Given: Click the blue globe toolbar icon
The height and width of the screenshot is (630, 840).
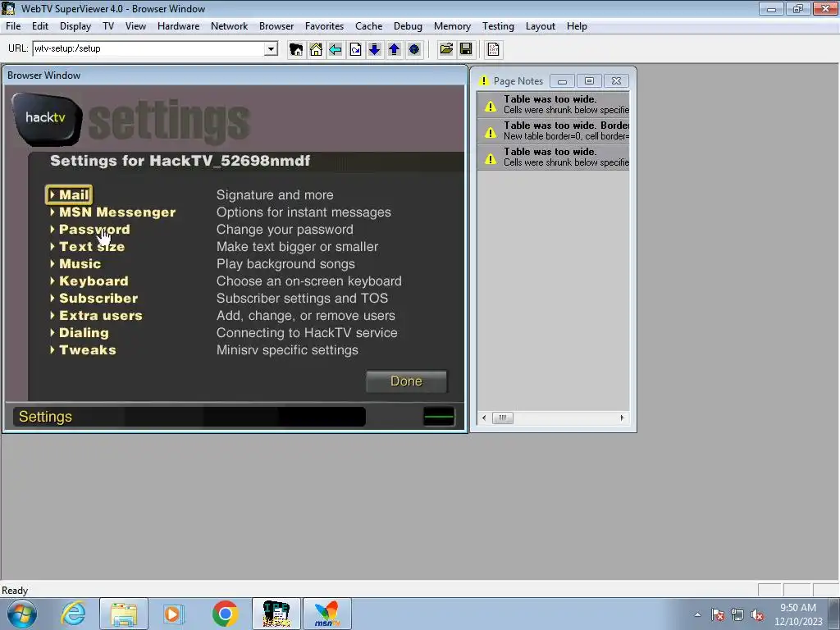Looking at the screenshot, I should [x=414, y=49].
